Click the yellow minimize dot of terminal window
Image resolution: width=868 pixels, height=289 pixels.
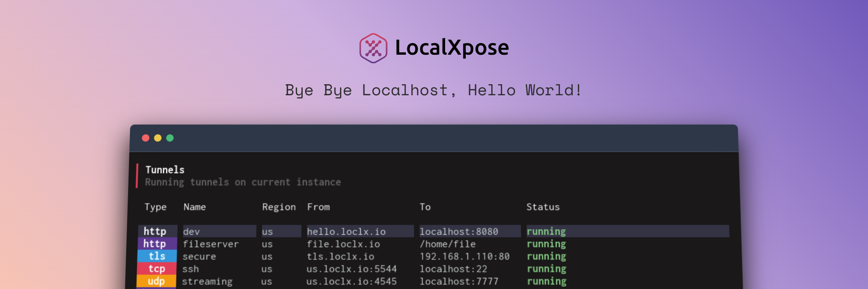(x=158, y=138)
